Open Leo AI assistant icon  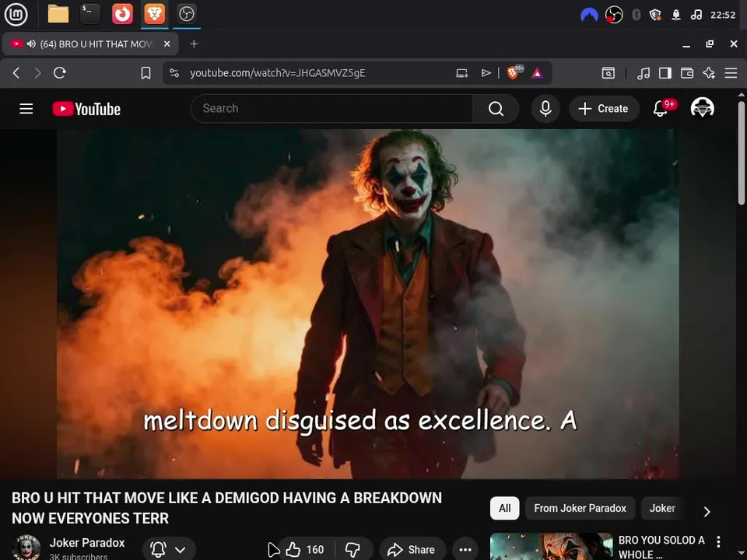click(x=709, y=73)
